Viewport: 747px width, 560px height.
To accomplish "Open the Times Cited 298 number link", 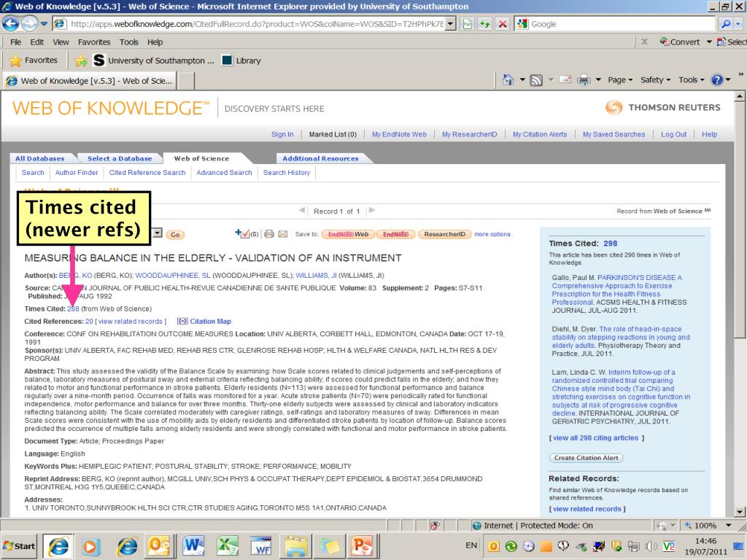I will 611,244.
